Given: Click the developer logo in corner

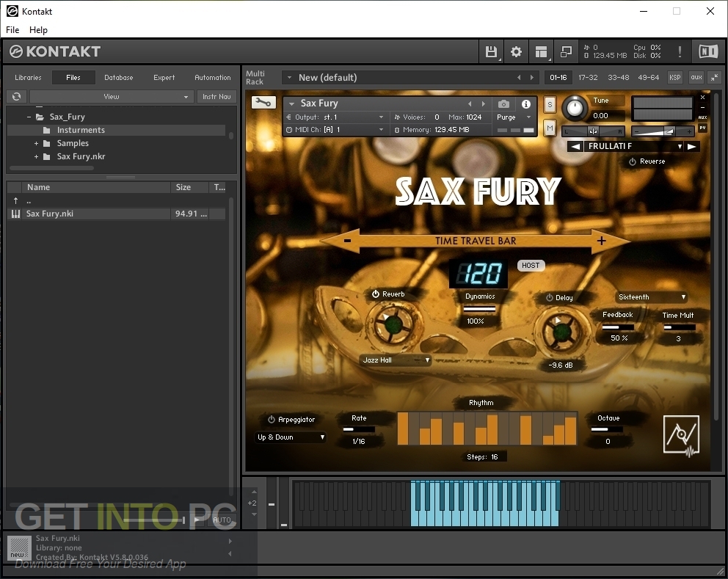Looking at the screenshot, I should point(681,435).
